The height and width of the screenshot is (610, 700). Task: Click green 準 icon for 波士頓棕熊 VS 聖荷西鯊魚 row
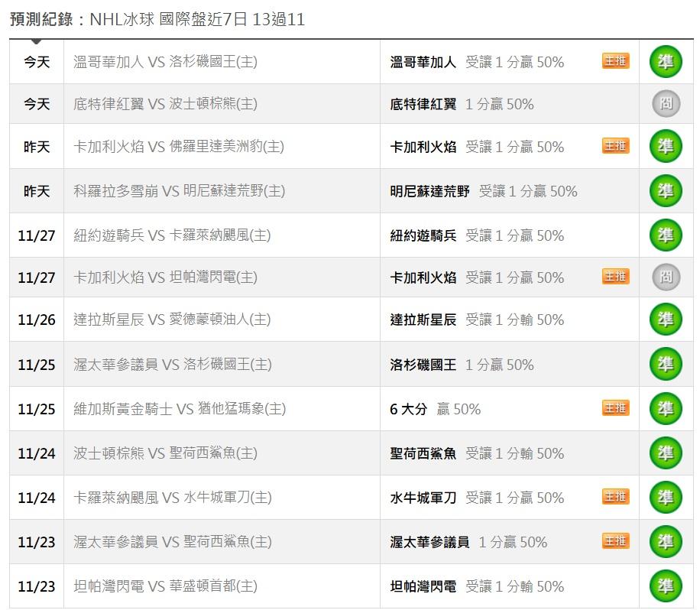coord(666,453)
